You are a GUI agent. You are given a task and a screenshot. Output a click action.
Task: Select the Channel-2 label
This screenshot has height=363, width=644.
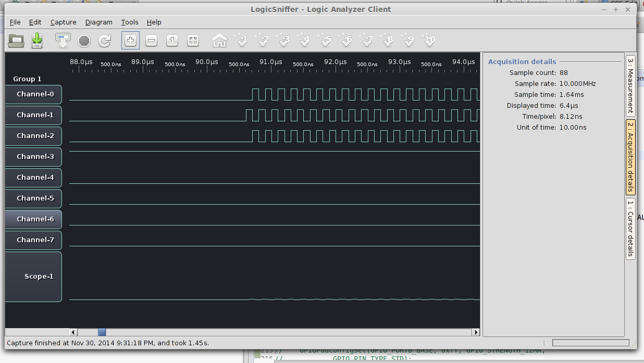point(33,136)
